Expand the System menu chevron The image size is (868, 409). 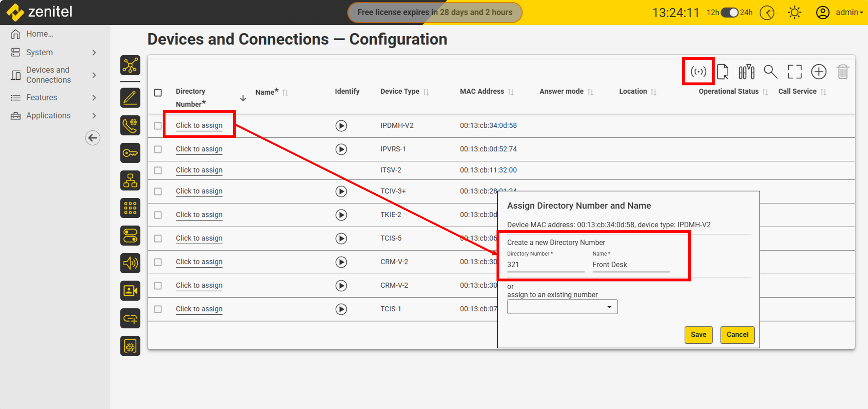94,53
